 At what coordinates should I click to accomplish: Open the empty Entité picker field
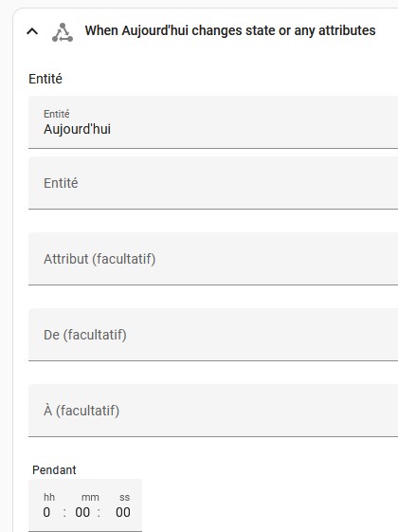pyautogui.click(x=213, y=183)
